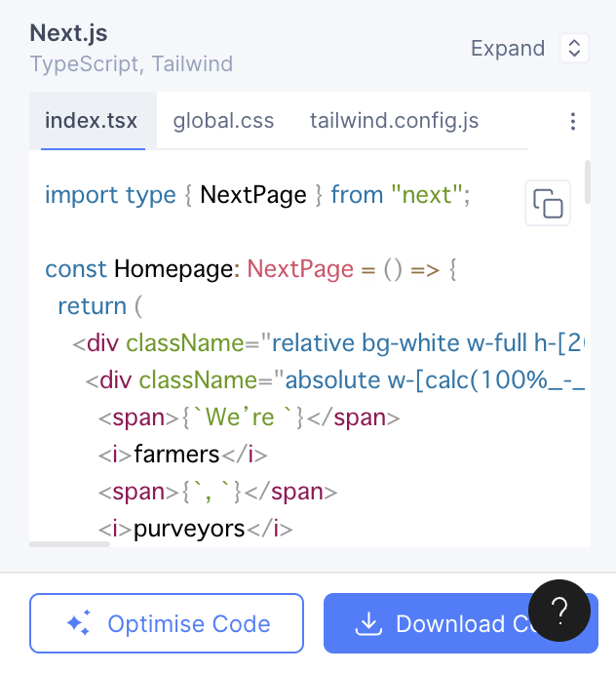The height and width of the screenshot is (673, 616).
Task: Click the purveyors code line
Action: pyautogui.click(x=195, y=529)
